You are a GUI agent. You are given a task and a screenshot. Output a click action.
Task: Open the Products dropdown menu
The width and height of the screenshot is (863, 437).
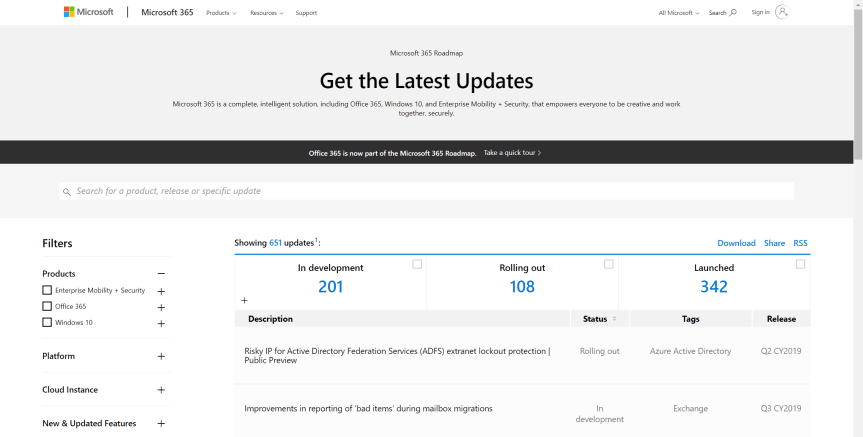pyautogui.click(x=221, y=13)
